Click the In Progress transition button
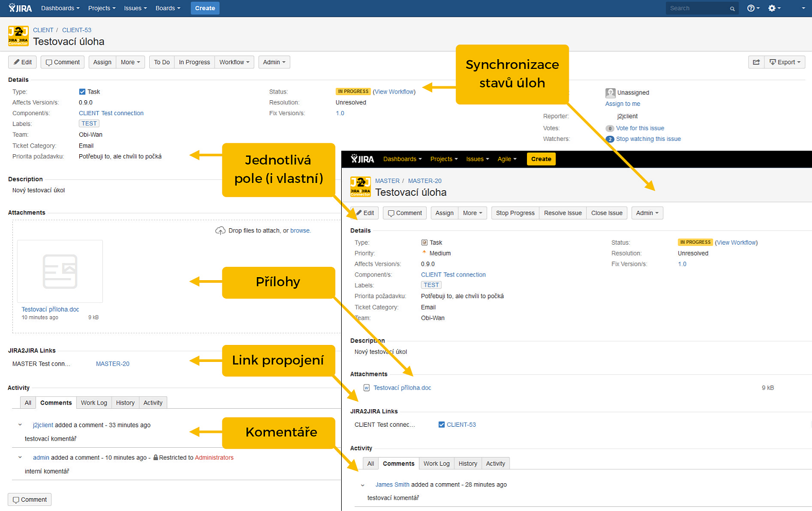Image resolution: width=812 pixels, height=511 pixels. click(x=194, y=62)
